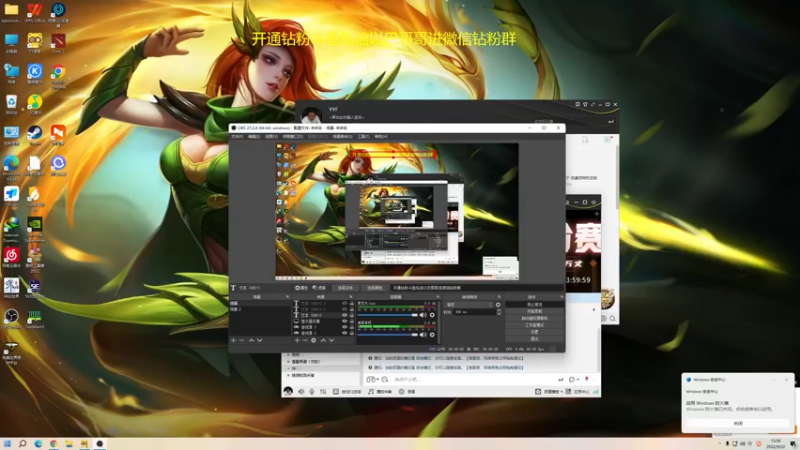Open source Filters in OBS toolbar
The image size is (800, 450).
pyautogui.click(x=319, y=288)
